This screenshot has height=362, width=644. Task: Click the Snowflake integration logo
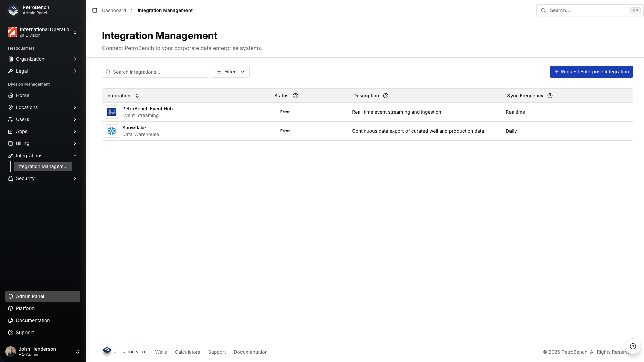[112, 131]
